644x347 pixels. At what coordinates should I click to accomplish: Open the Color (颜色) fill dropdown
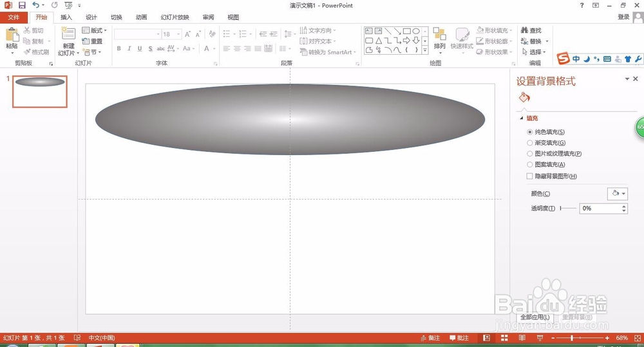point(618,193)
